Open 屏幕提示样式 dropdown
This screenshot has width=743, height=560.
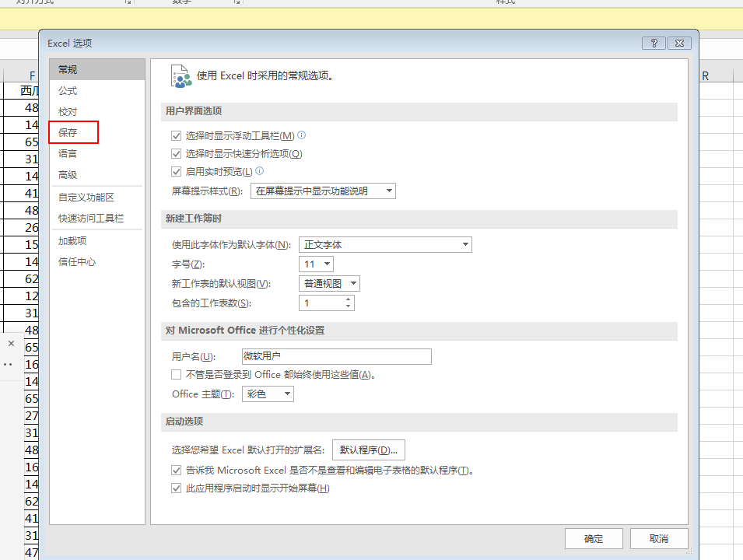pyautogui.click(x=323, y=191)
